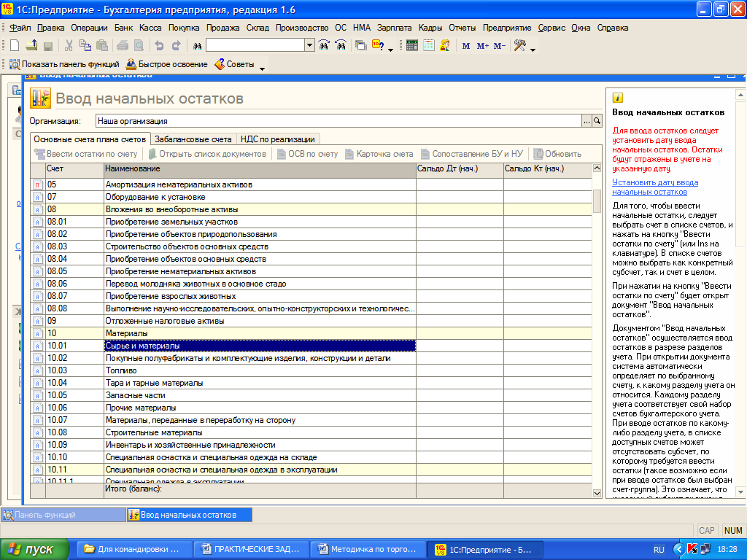Switch to Забалансовые счета tab

coord(193,139)
